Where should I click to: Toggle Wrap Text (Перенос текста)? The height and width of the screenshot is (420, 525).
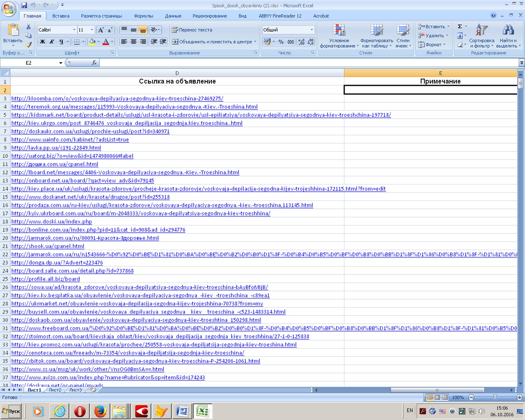coord(192,30)
